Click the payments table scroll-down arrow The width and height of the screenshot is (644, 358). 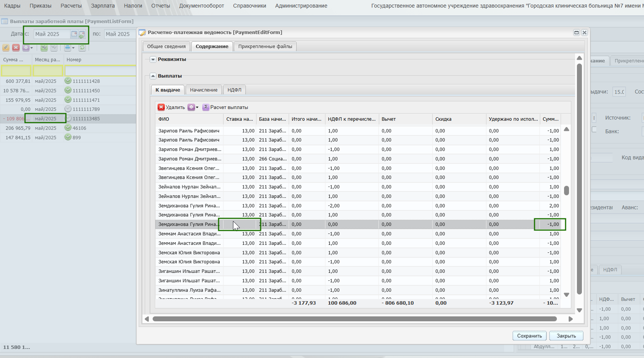566,294
